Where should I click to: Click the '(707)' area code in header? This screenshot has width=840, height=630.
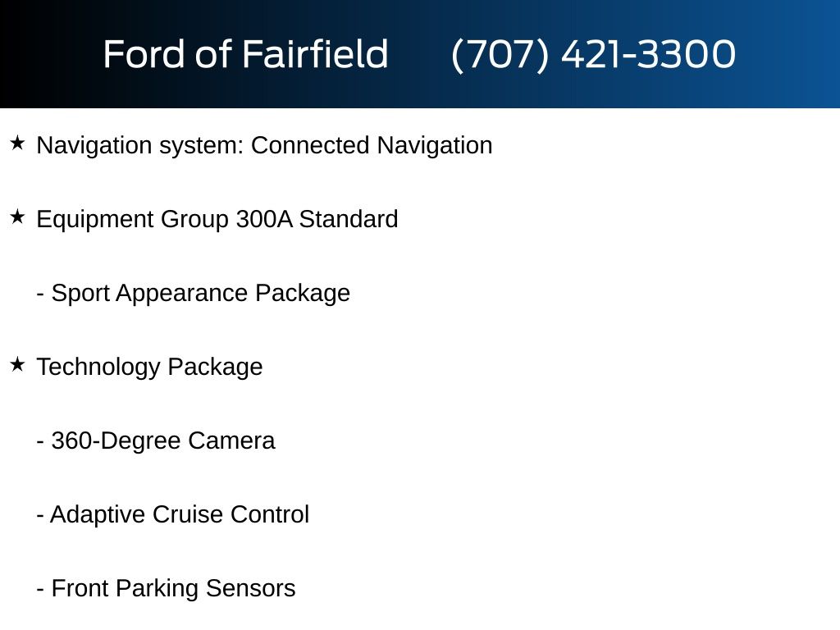pos(500,55)
